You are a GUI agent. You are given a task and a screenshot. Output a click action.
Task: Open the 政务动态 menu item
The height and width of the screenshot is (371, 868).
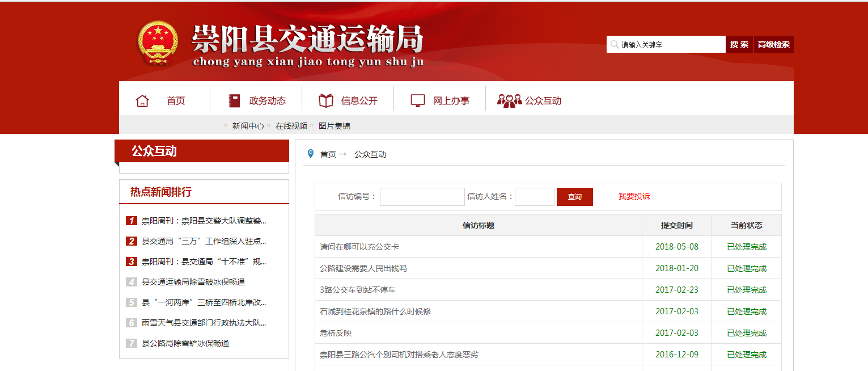pos(268,101)
